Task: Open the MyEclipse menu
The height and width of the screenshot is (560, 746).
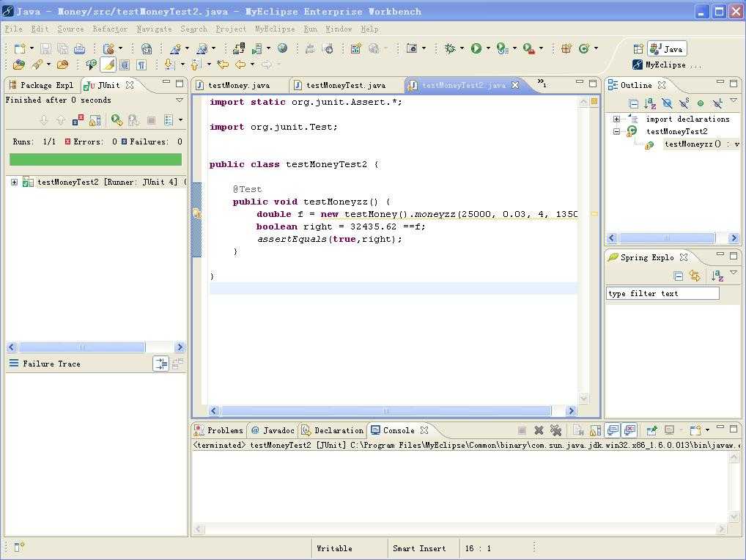Action: coord(275,29)
